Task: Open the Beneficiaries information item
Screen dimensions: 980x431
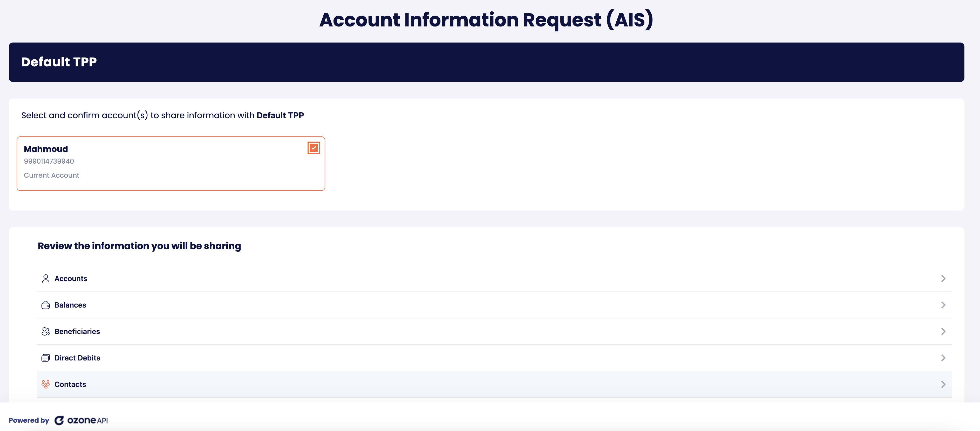Action: (77, 331)
